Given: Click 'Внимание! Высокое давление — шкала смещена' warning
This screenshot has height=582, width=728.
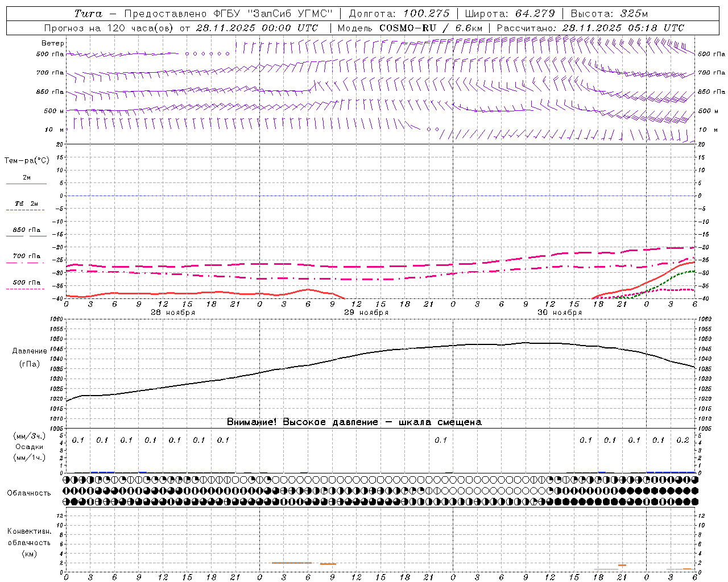Looking at the screenshot, I should pos(354,422).
